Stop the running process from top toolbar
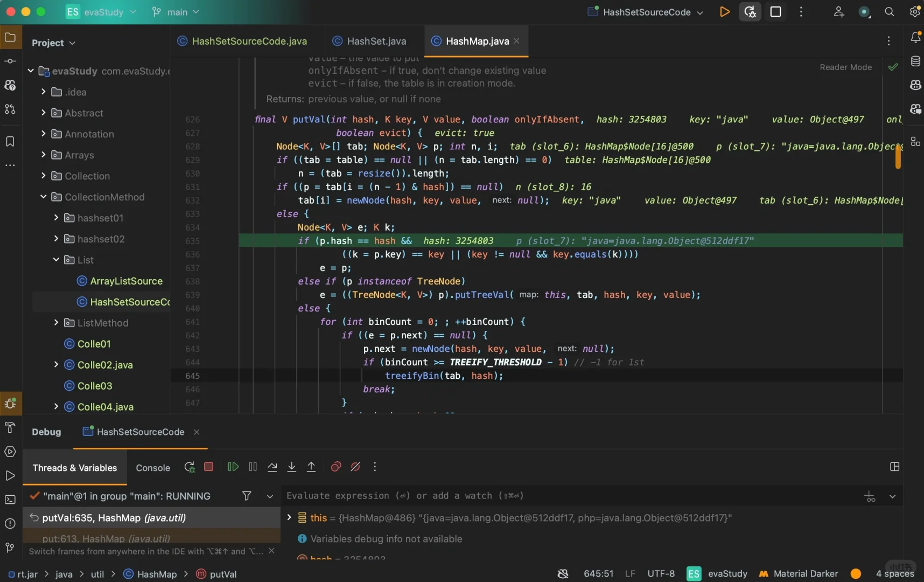This screenshot has width=924, height=582. [x=775, y=12]
